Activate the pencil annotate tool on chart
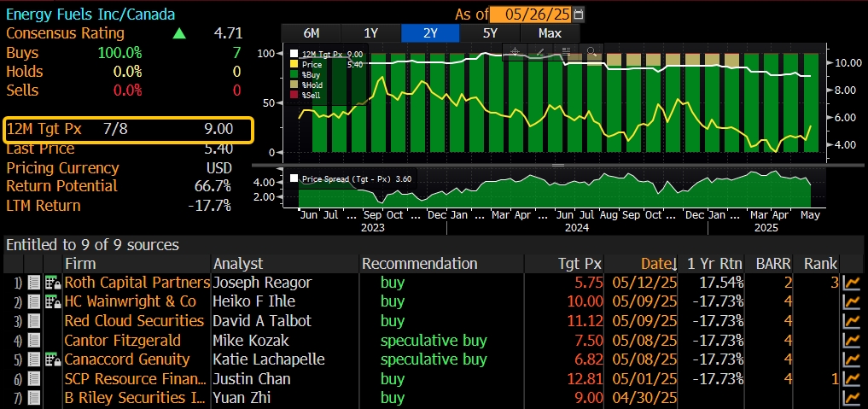The height and width of the screenshot is (409, 868). click(x=540, y=51)
